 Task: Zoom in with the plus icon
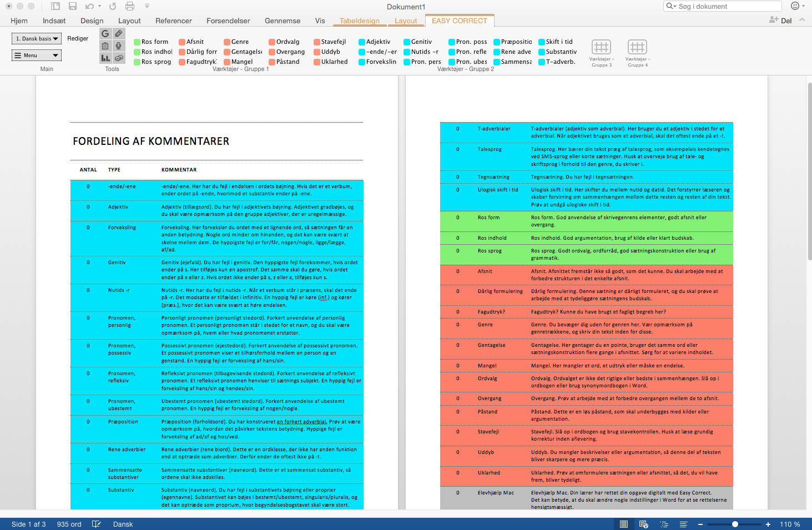[768, 524]
